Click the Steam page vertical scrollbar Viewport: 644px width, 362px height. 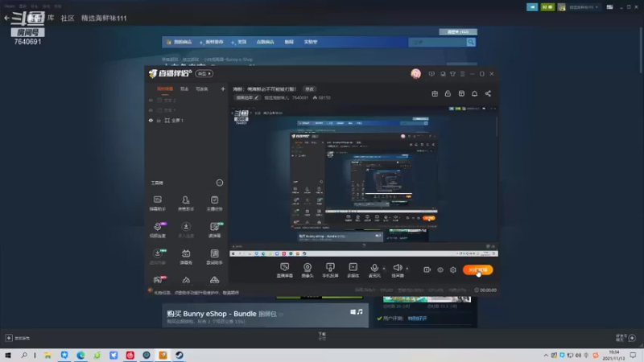641,49
